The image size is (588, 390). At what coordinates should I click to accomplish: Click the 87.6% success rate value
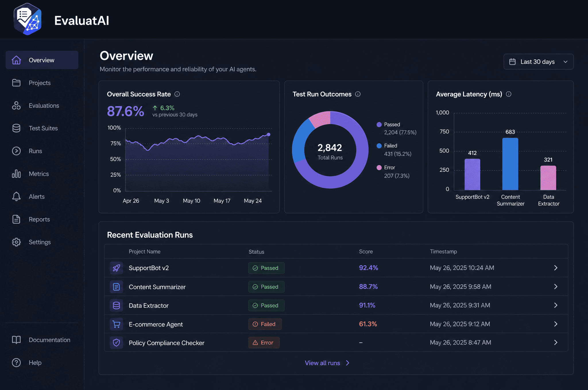125,111
